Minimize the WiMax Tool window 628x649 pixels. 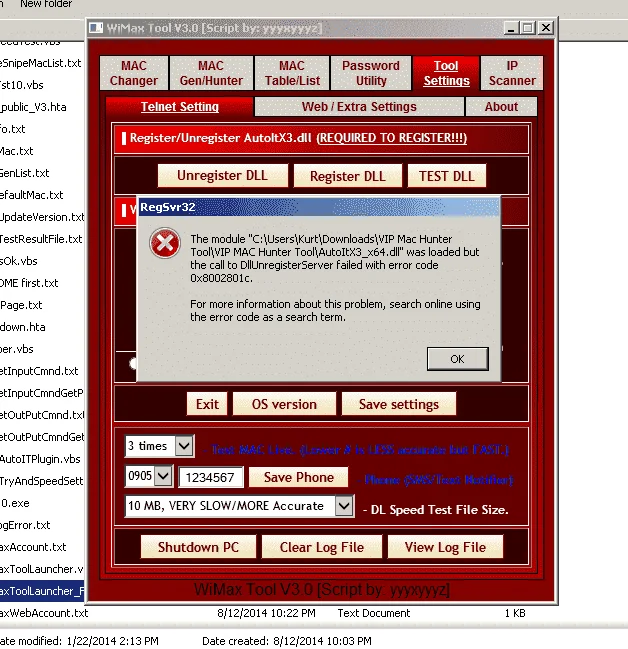click(511, 28)
